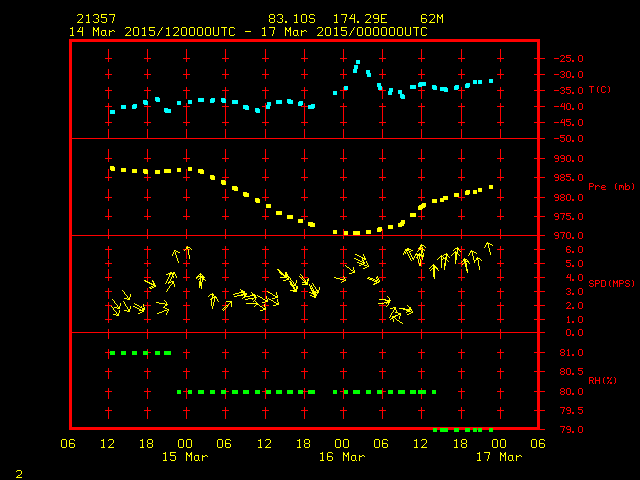
Task: Click the -50.0 temperature tick label
Action: [569, 139]
